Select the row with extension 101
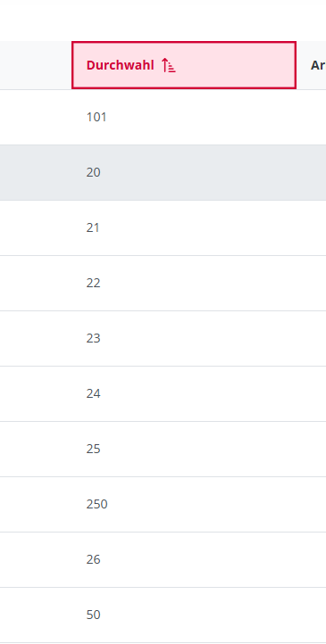 163,117
